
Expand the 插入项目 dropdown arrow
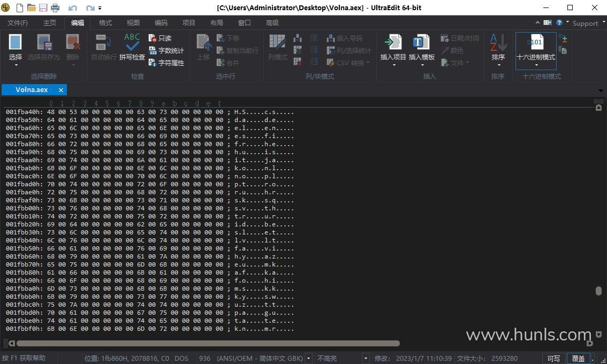[394, 65]
